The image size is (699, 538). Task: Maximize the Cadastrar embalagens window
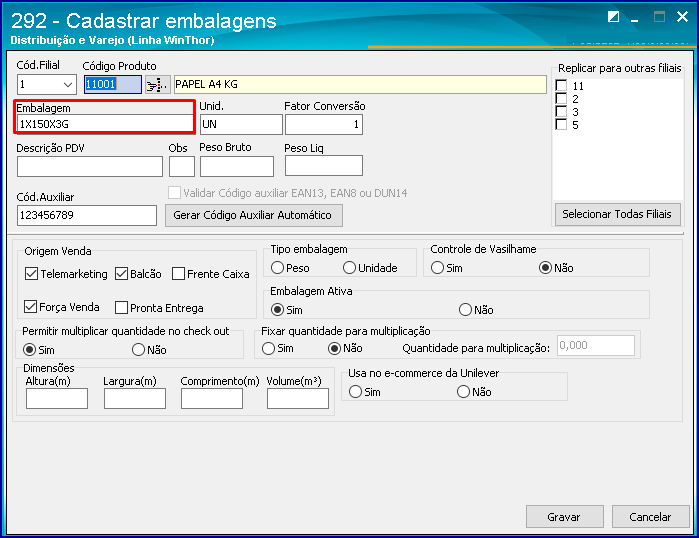[x=659, y=17]
